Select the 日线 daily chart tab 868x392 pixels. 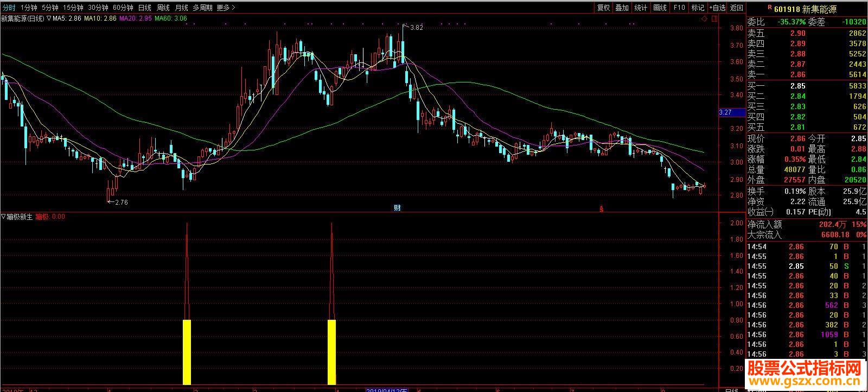tap(145, 8)
